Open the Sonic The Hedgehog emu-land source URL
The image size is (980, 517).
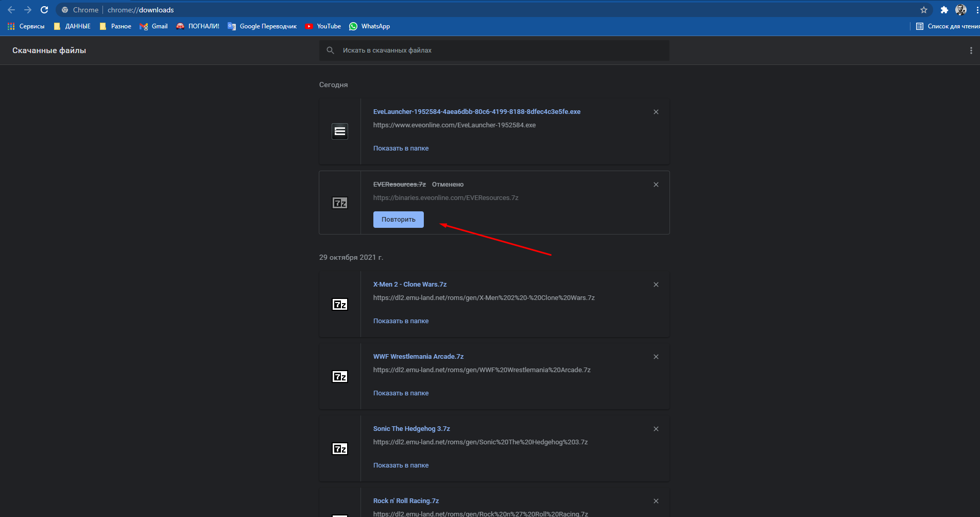pyautogui.click(x=480, y=442)
